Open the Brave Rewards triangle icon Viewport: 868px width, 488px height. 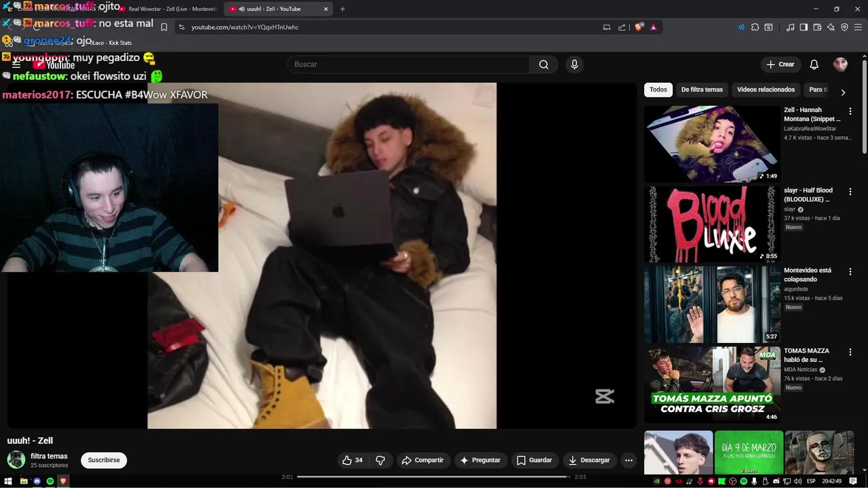[x=653, y=27]
